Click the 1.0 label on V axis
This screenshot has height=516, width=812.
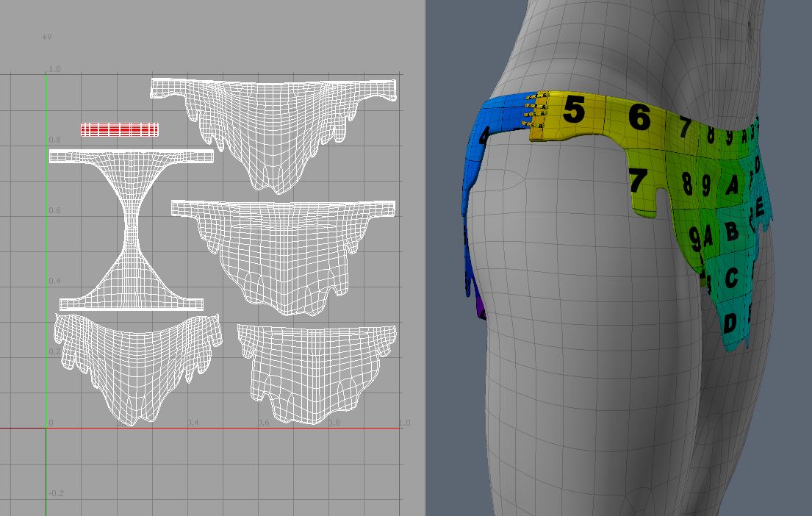(x=54, y=69)
